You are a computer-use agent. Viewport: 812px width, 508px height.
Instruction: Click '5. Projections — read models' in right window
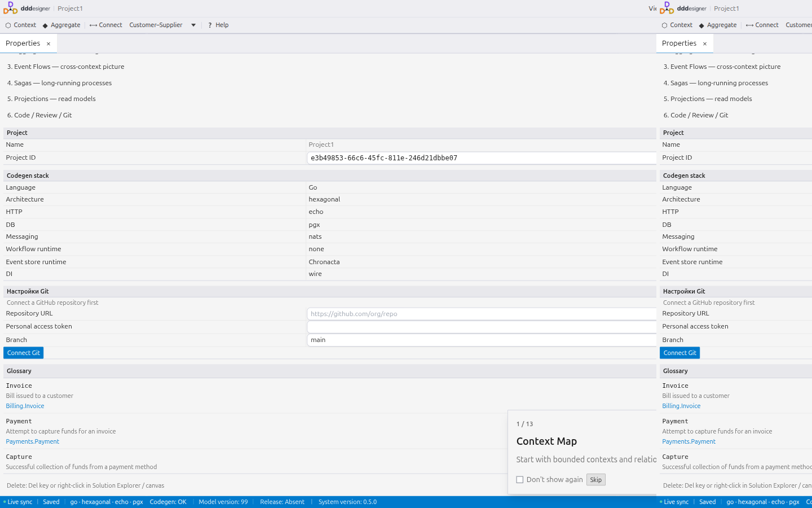[708, 99]
